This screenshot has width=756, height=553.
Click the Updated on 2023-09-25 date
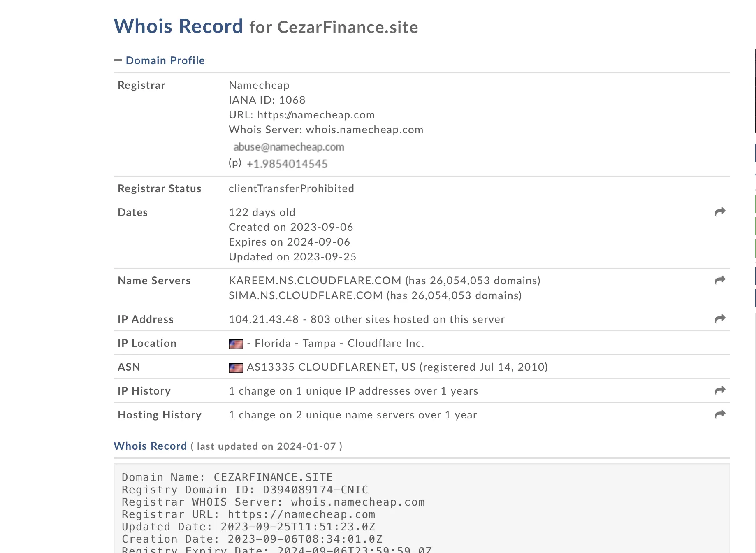coord(292,257)
